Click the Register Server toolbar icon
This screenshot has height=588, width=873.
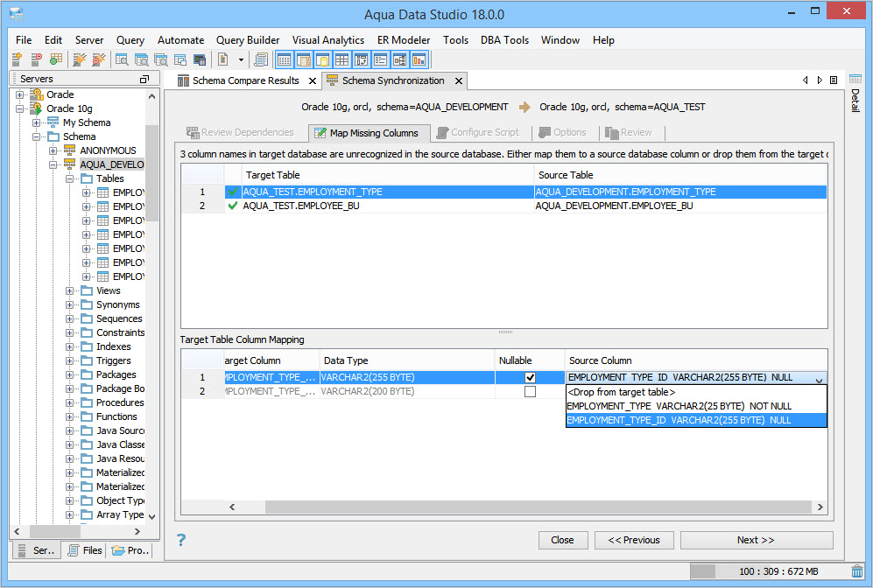(x=17, y=59)
